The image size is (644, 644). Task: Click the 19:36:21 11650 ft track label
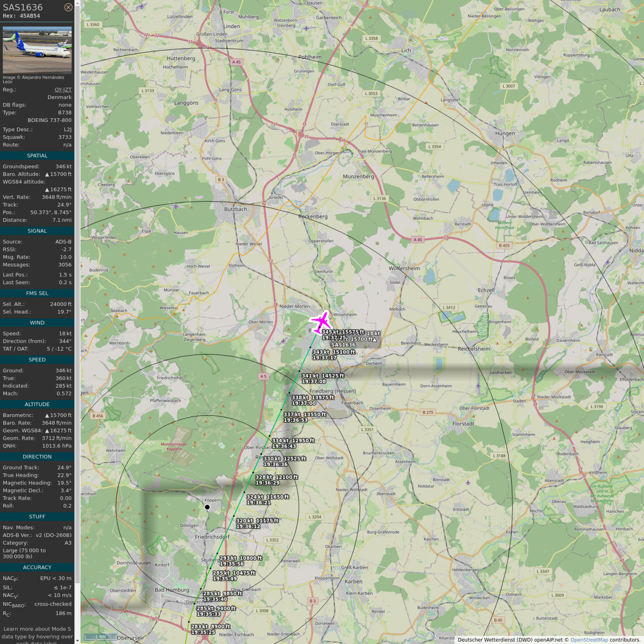(x=267, y=500)
